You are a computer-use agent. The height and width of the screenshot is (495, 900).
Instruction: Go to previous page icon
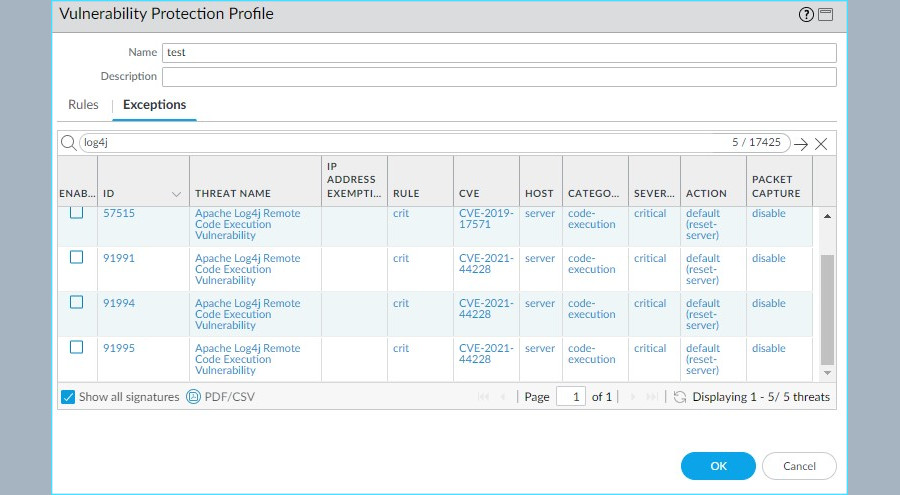503,397
